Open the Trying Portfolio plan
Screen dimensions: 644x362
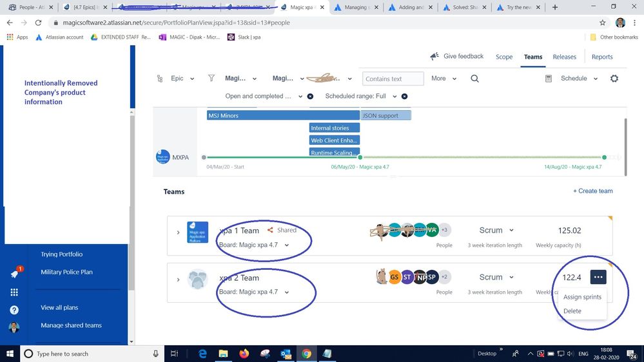[62, 254]
